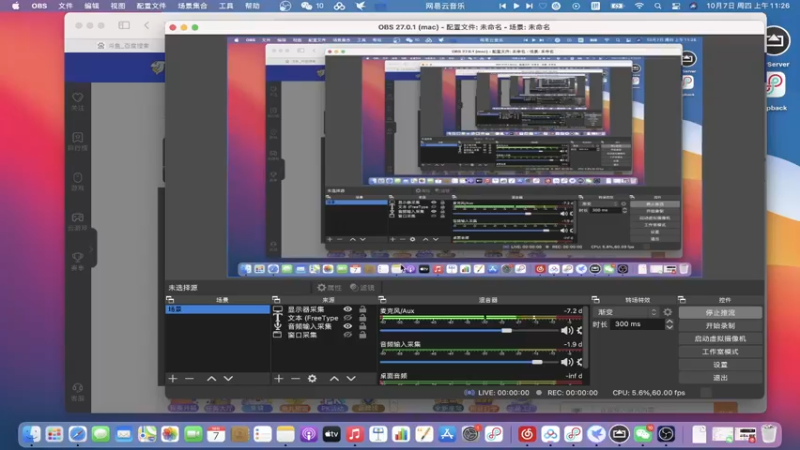Select the 窗口采集 source row
800x450 pixels.
(323, 335)
